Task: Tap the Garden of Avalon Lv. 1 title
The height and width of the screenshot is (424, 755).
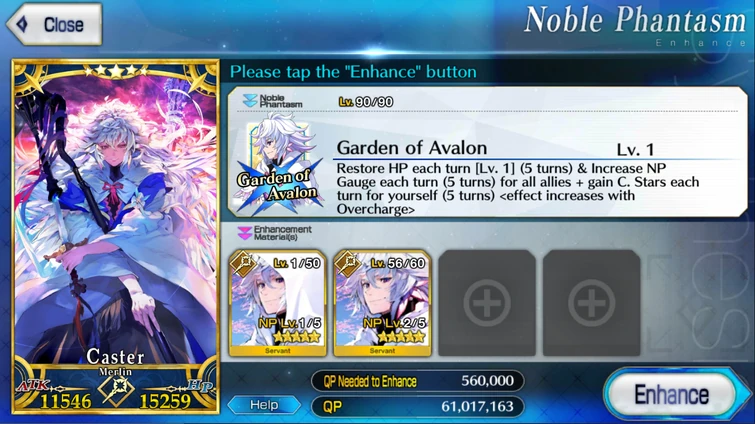Action: tap(495, 148)
